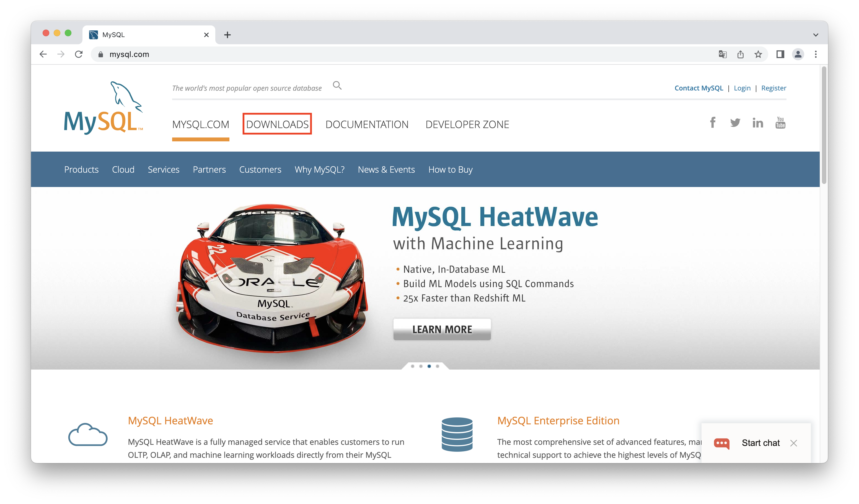Reload the mysql.com page

[x=79, y=54]
